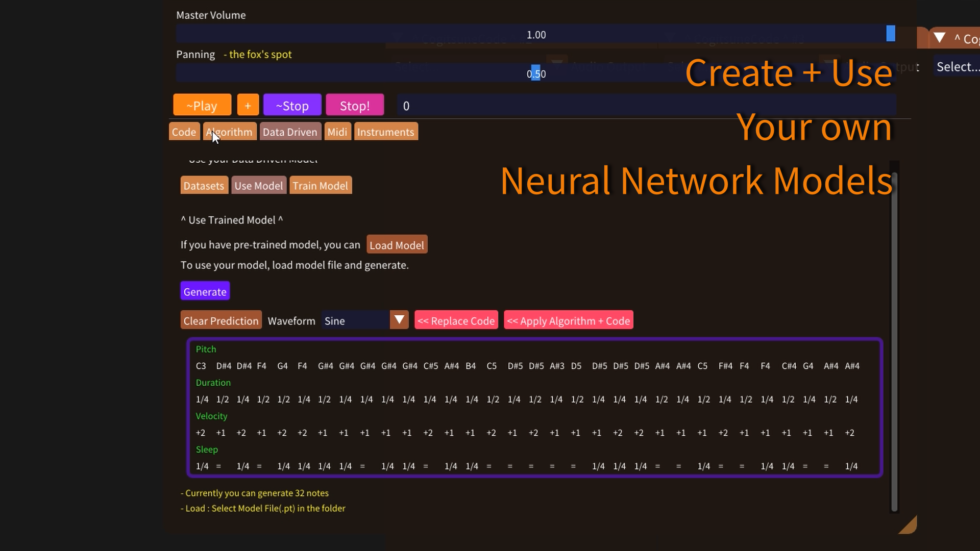Open the Datasets section

[204, 185]
